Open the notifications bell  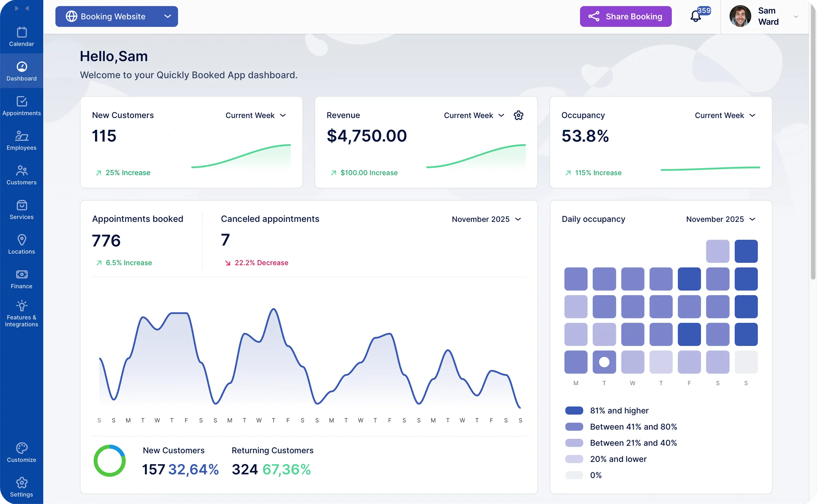695,16
